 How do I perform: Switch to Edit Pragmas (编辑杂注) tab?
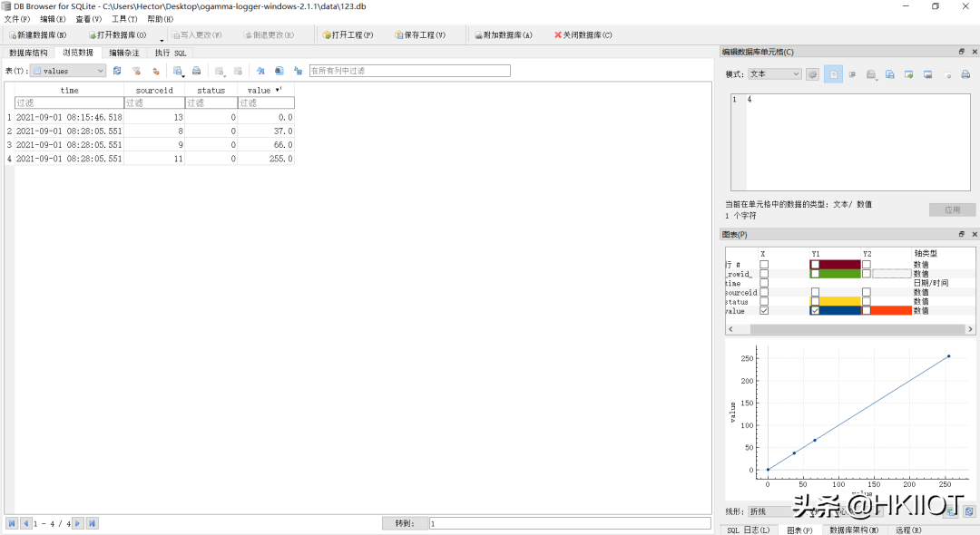(124, 53)
